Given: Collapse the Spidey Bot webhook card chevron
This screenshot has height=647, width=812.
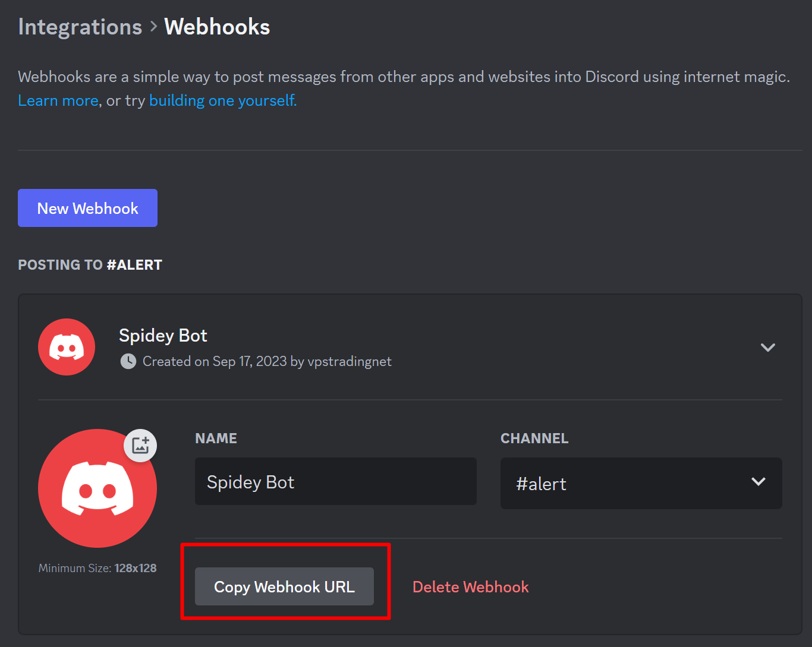Looking at the screenshot, I should click(x=768, y=348).
